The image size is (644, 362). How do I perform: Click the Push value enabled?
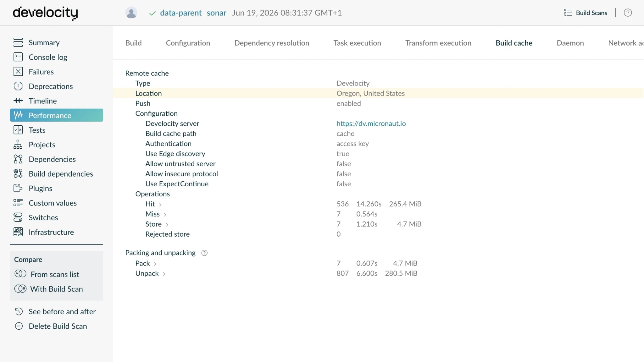point(348,103)
